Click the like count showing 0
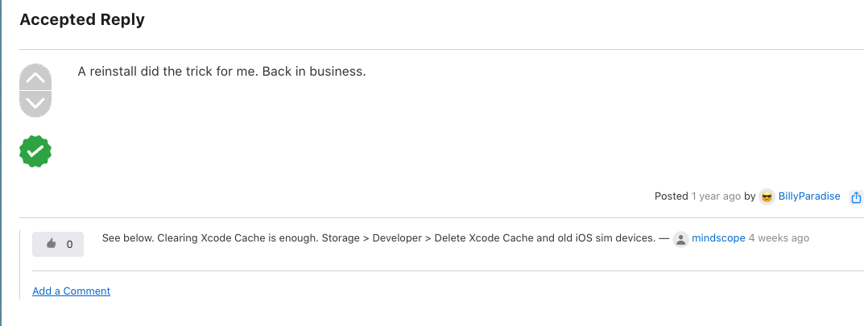This screenshot has height=326, width=868. click(x=69, y=244)
